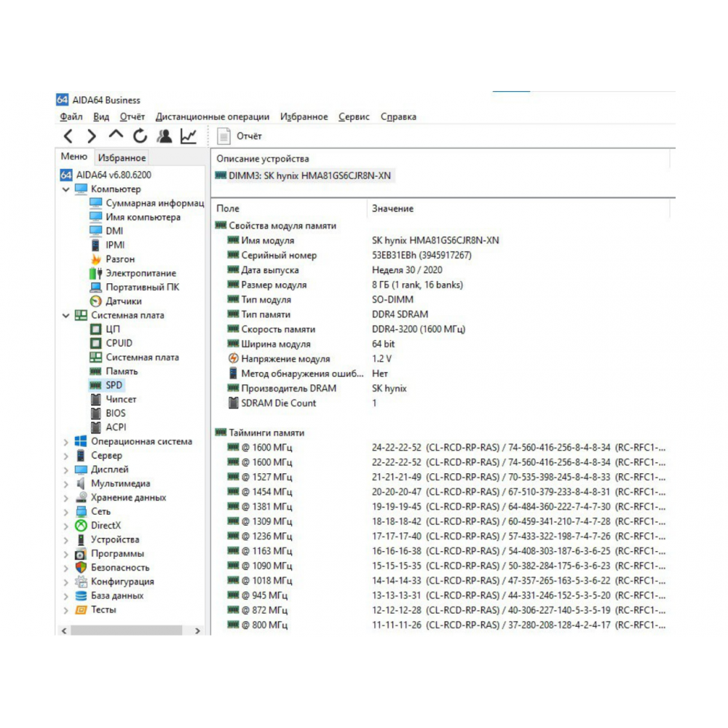Open the Чипсет chip icon
This screenshot has height=728, width=728.
(x=95, y=399)
